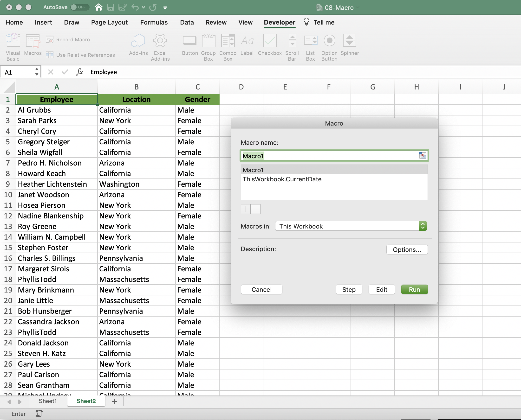Click the range selector icon in Macro name

423,155
